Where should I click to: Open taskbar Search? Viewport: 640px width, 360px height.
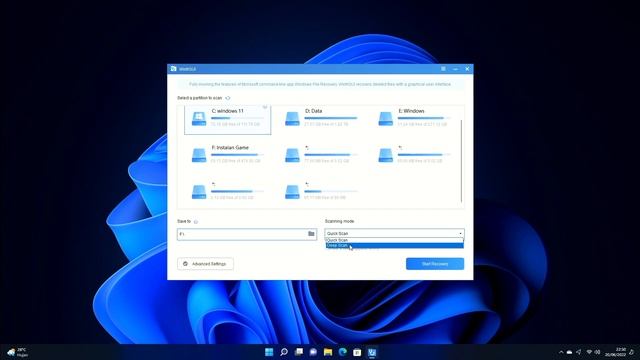pyautogui.click(x=284, y=352)
